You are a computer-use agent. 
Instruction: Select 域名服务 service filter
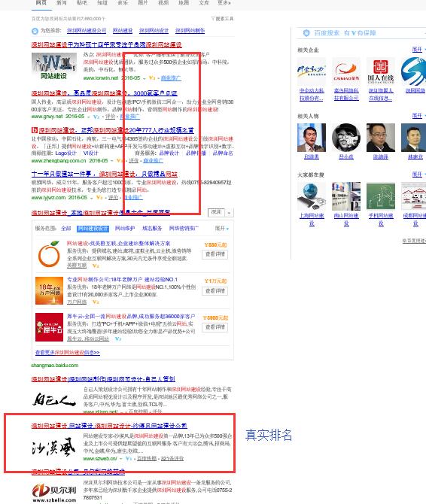(152, 229)
